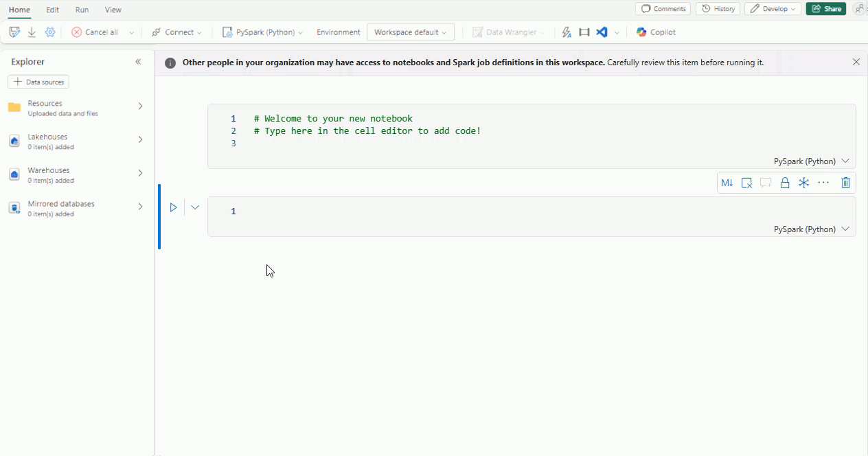The width and height of the screenshot is (868, 456).
Task: Expand the Lakehouses section
Action: (x=140, y=139)
